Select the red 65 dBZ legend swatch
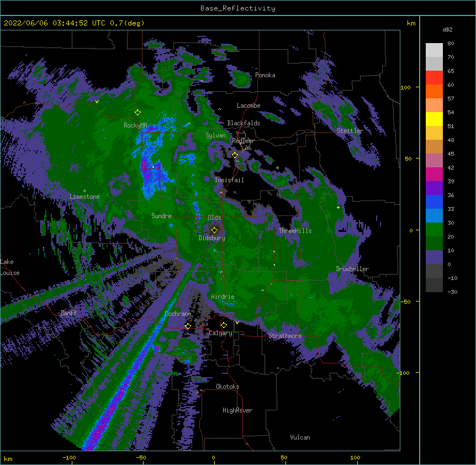This screenshot has width=476, height=465. [434, 77]
